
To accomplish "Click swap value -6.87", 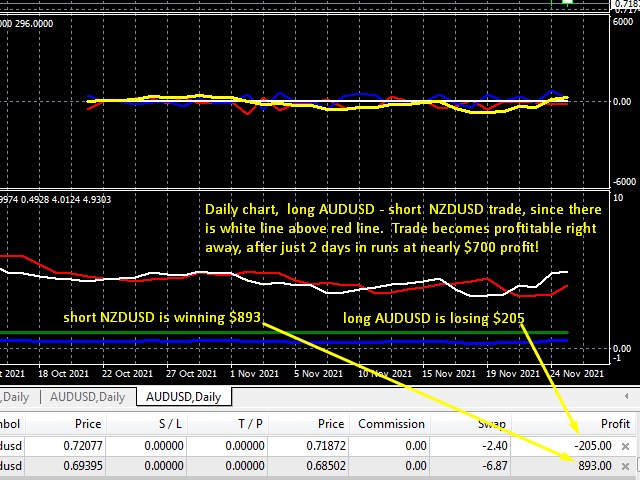I will [494, 466].
